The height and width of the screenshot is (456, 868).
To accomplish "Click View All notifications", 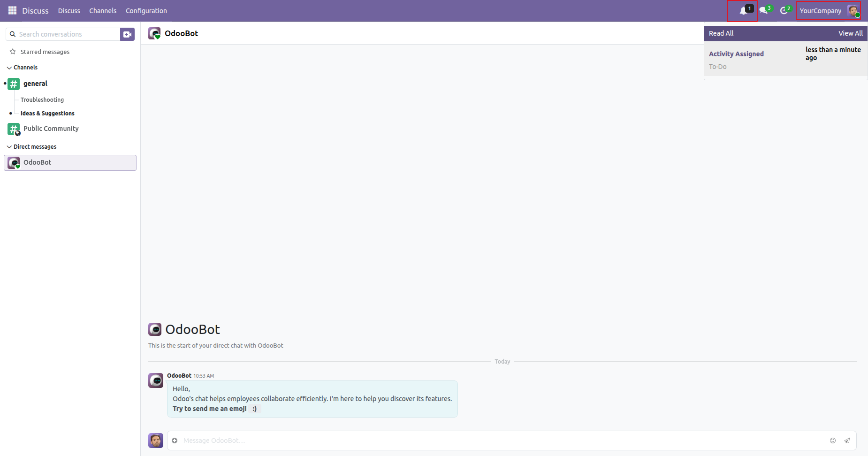I will pyautogui.click(x=851, y=33).
